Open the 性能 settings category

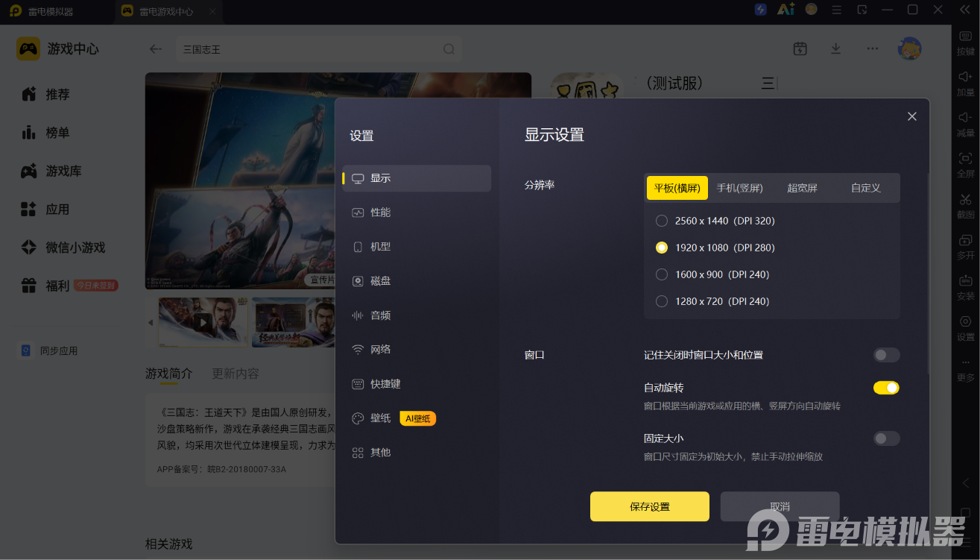tap(417, 213)
